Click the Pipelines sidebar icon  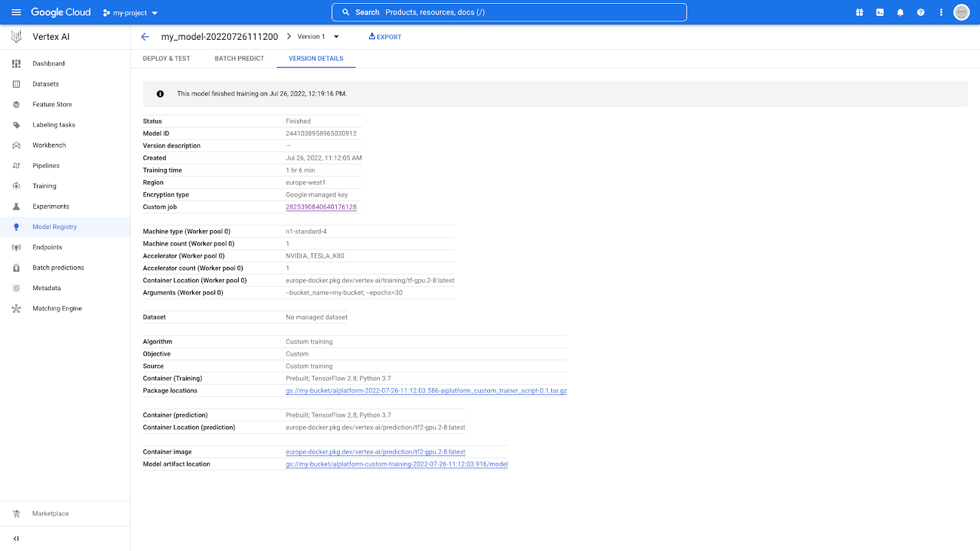[17, 166]
